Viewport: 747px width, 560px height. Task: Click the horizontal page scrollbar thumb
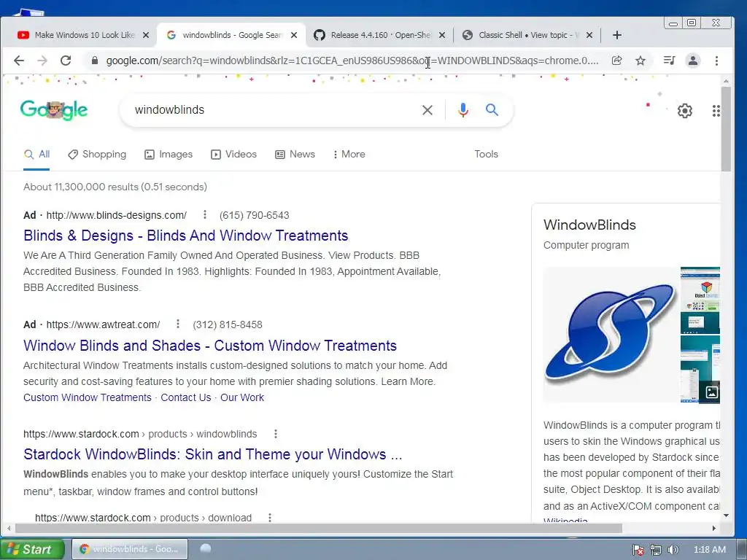[318, 528]
